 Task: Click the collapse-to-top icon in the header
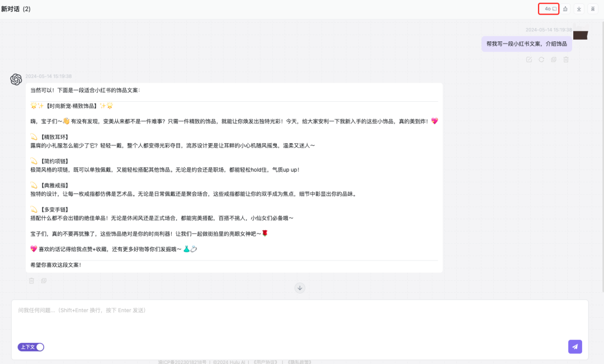click(593, 9)
